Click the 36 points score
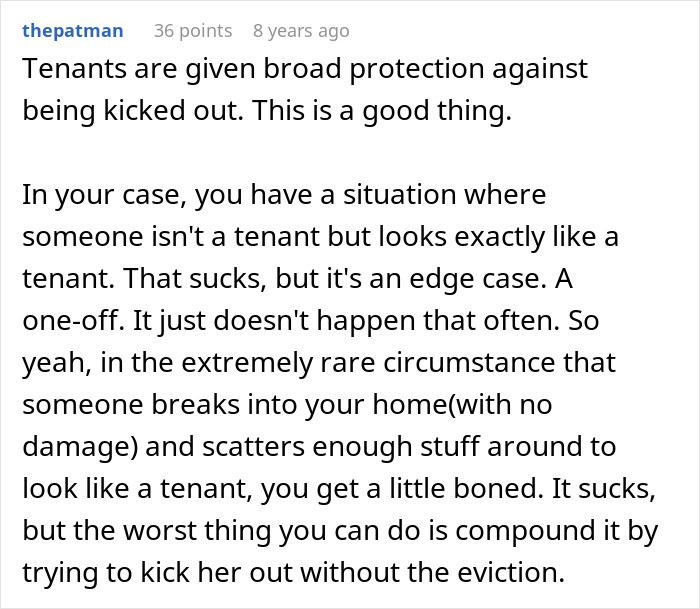The height and width of the screenshot is (609, 700). [193, 31]
